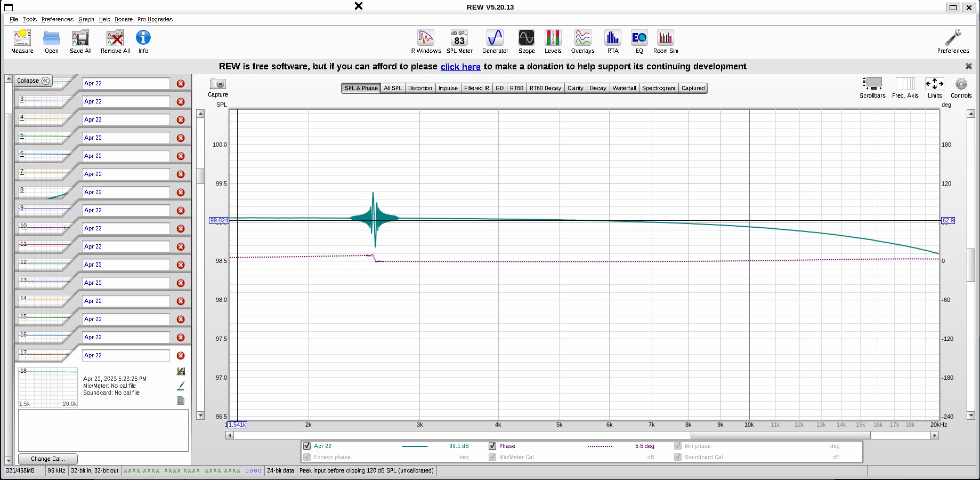Open the Overlays window
This screenshot has height=480, width=980.
(x=583, y=42)
